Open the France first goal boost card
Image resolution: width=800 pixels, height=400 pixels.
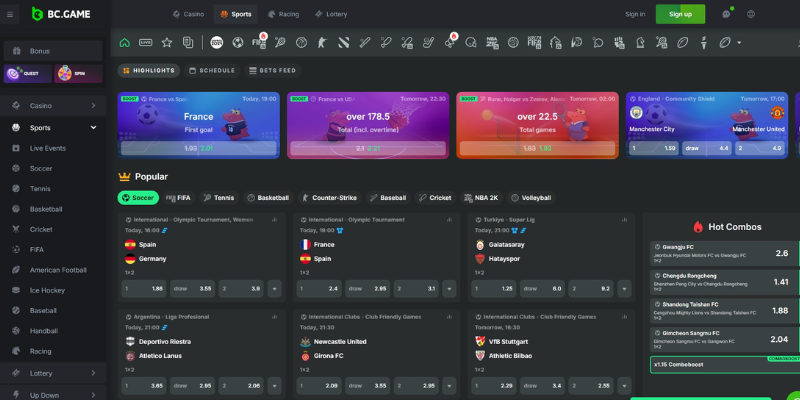tap(198, 126)
